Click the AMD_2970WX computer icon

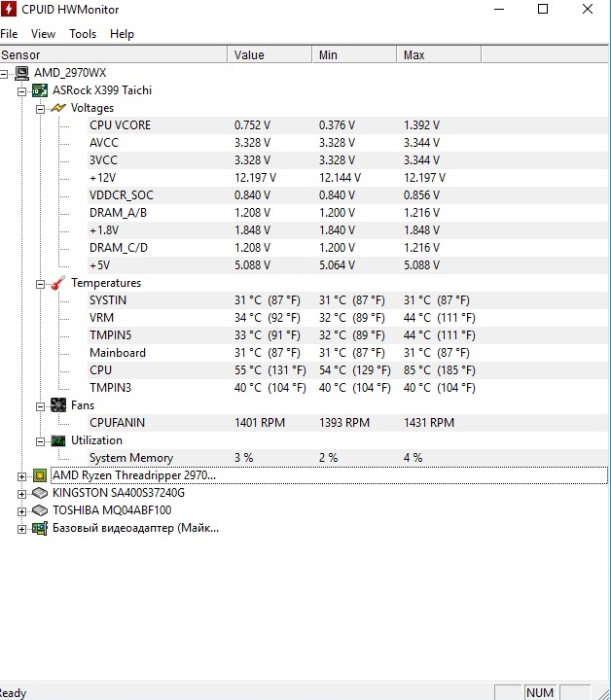point(21,73)
